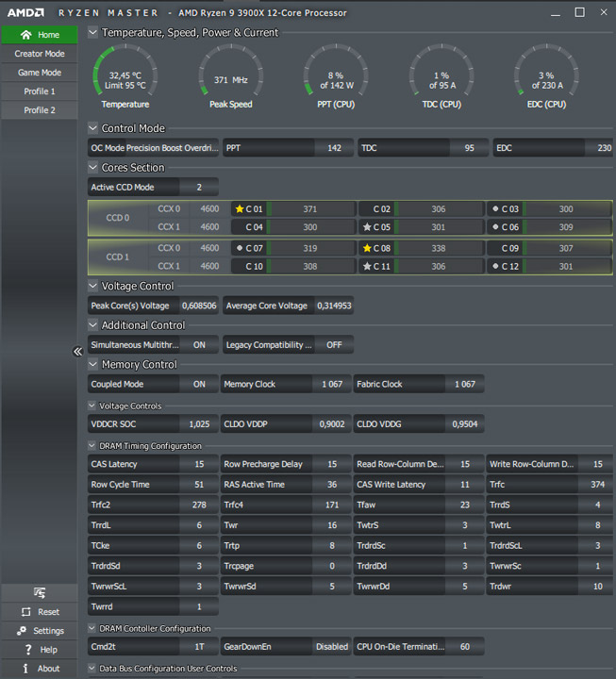This screenshot has width=616, height=679.
Task: Click the EDC value 230 field
Action: pyautogui.click(x=601, y=148)
